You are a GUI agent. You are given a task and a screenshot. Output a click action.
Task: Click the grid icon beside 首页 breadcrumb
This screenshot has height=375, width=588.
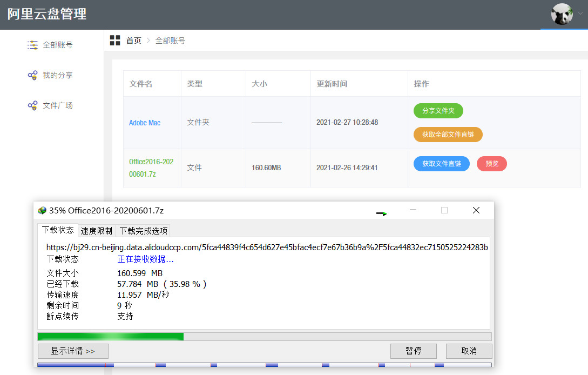click(x=115, y=40)
